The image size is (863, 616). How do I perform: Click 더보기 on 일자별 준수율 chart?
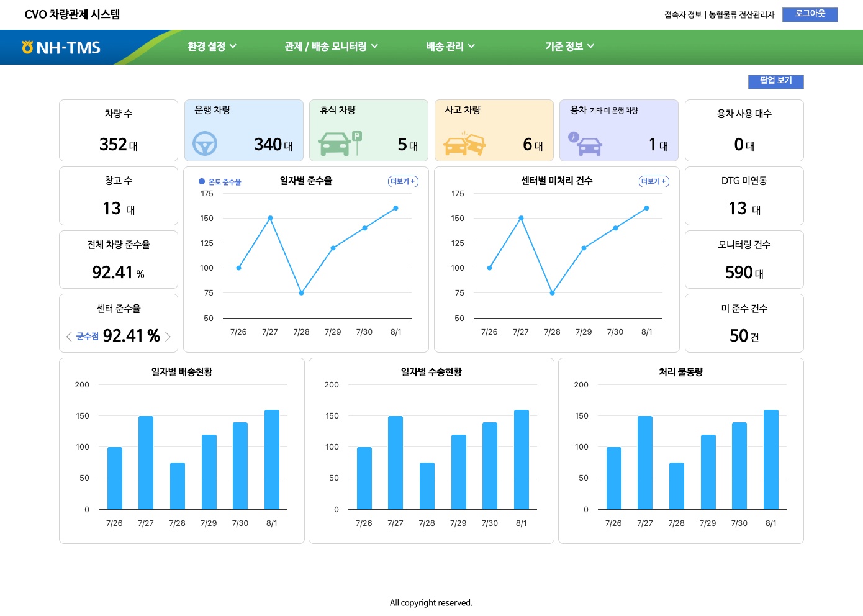[x=402, y=181]
